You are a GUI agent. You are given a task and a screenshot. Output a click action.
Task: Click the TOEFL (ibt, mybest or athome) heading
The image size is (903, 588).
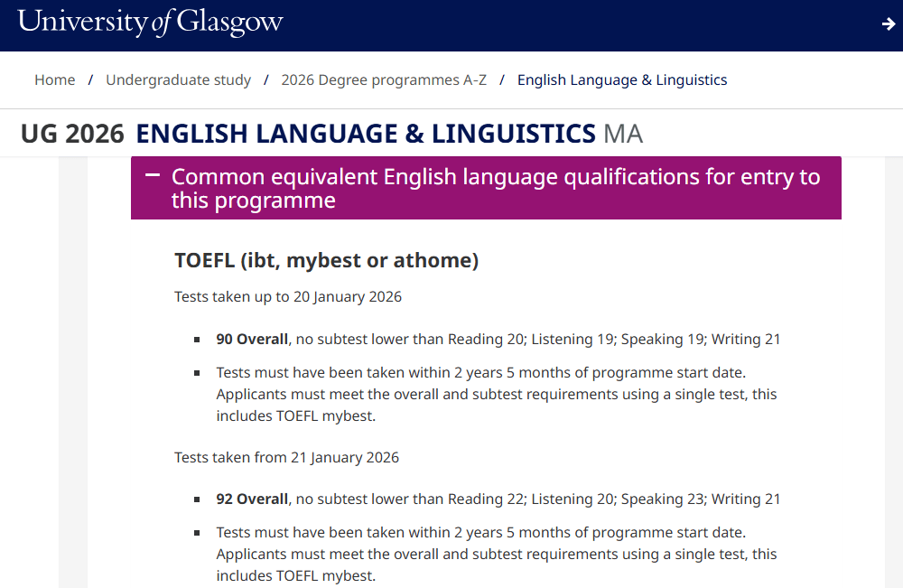[x=326, y=260]
